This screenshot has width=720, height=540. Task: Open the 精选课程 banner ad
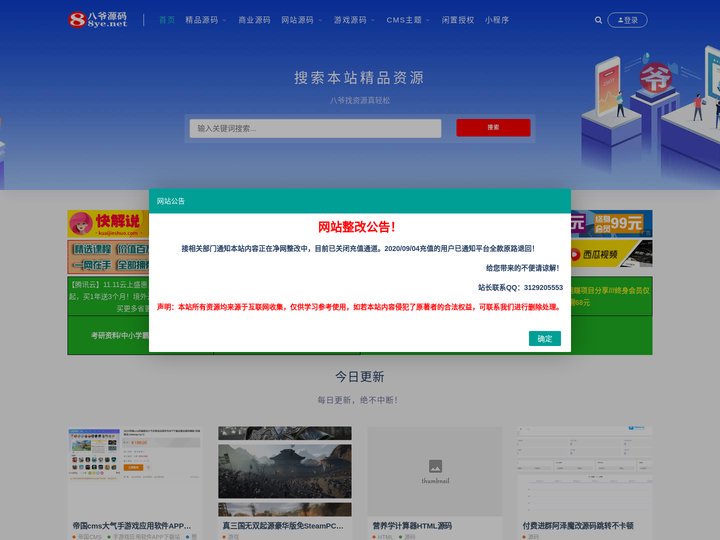pos(108,257)
